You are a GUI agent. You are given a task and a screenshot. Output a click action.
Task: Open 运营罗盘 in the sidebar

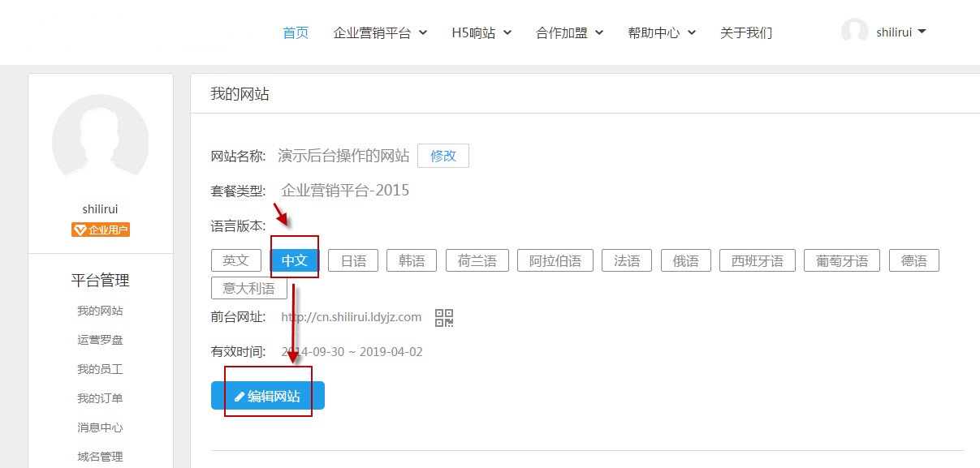click(x=101, y=340)
